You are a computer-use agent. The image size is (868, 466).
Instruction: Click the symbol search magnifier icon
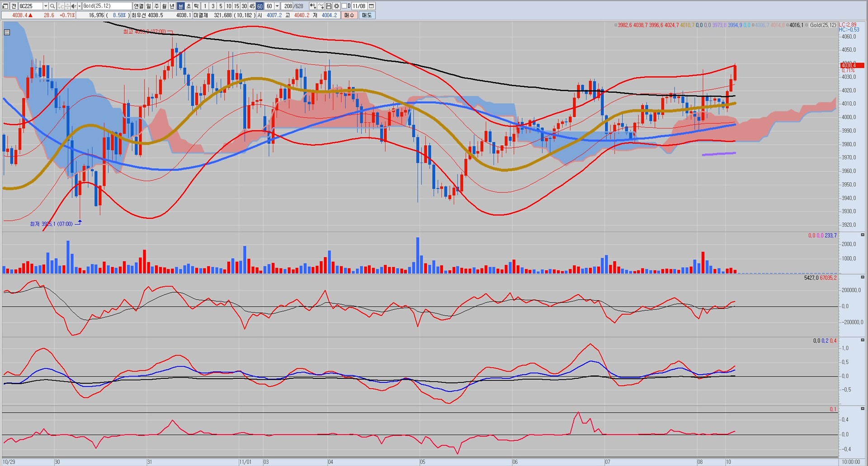[52, 6]
